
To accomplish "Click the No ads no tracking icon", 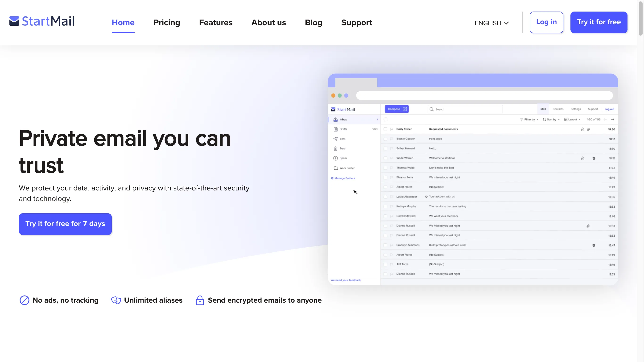I will coord(24,300).
